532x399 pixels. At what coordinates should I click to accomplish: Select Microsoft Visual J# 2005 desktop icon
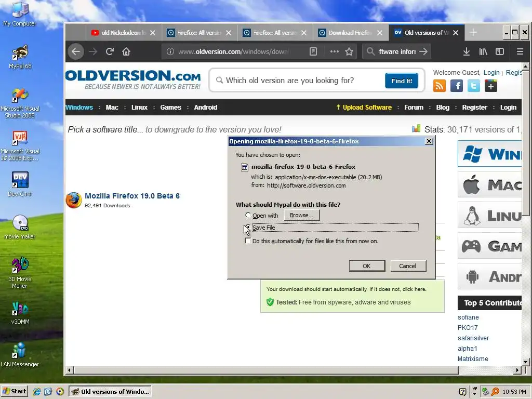coord(20,146)
